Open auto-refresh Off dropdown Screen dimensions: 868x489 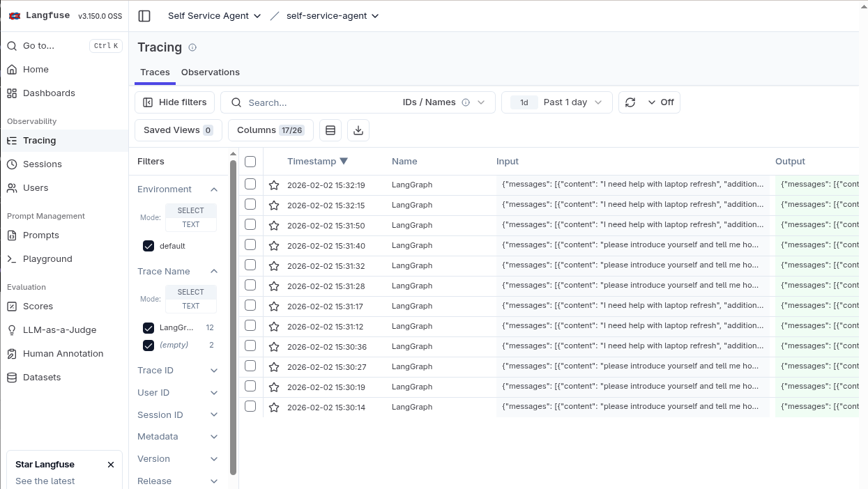[x=661, y=102]
